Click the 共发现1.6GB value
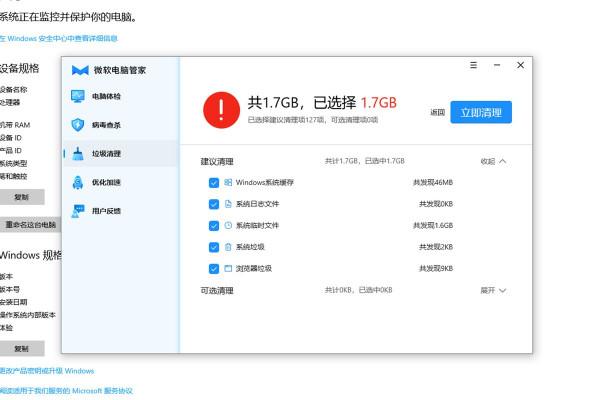600x400 pixels. (433, 225)
